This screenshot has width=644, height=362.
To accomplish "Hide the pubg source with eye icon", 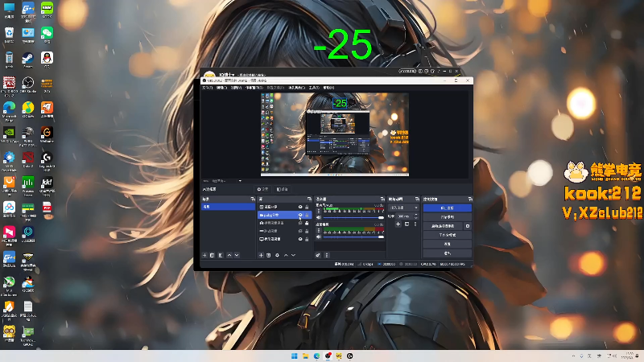I will [x=300, y=215].
